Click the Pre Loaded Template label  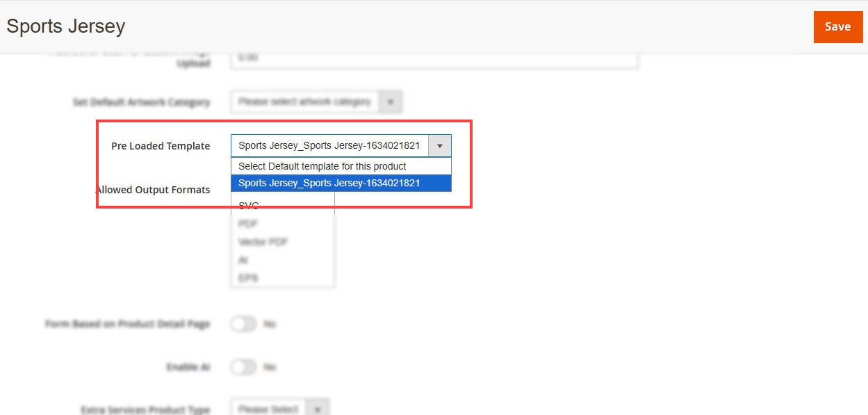pos(161,146)
